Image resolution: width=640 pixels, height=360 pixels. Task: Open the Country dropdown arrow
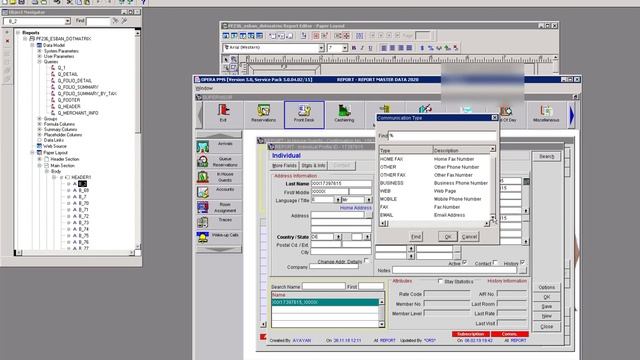point(338,237)
